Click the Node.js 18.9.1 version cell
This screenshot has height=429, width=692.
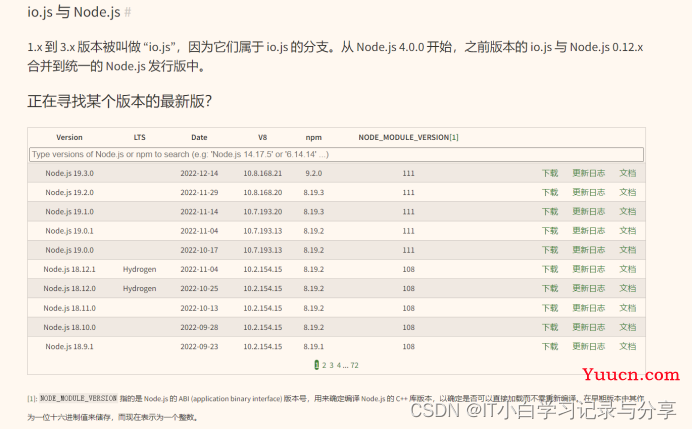click(x=69, y=346)
